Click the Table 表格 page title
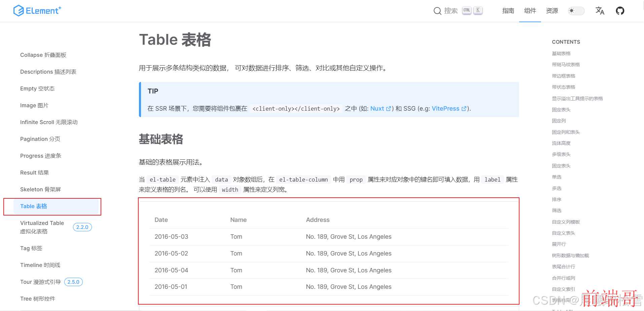This screenshot has width=644, height=311. coord(175,40)
